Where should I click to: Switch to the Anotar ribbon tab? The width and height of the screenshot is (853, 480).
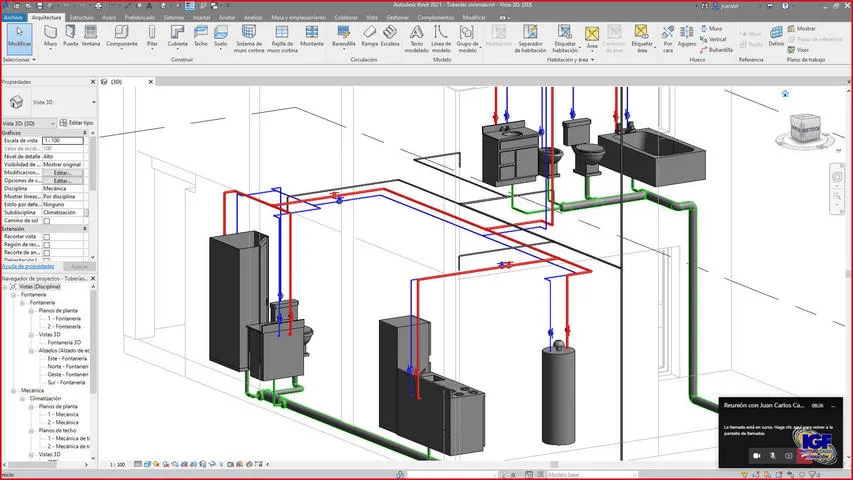pyautogui.click(x=227, y=17)
